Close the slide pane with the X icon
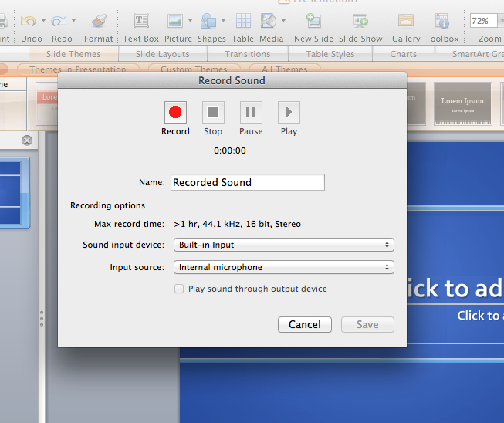This screenshot has height=423, width=504. click(x=27, y=140)
